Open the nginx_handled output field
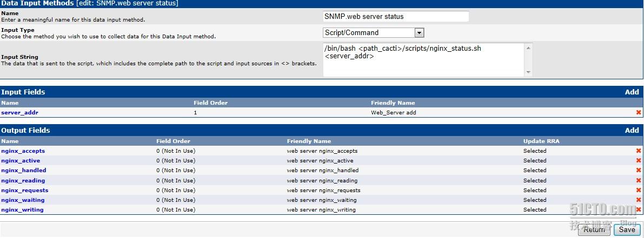The width and height of the screenshot is (644, 238). [24, 171]
